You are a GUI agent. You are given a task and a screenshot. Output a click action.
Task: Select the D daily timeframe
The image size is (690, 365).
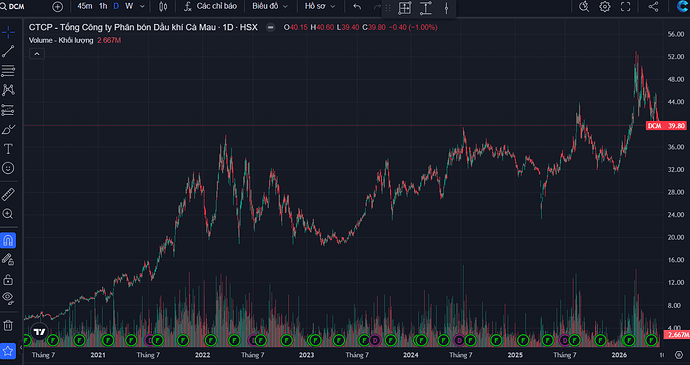pyautogui.click(x=116, y=6)
